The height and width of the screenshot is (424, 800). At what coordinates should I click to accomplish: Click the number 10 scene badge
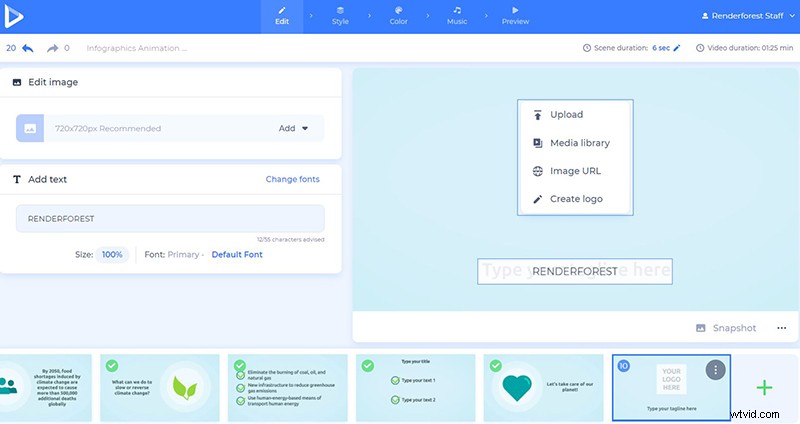(623, 366)
